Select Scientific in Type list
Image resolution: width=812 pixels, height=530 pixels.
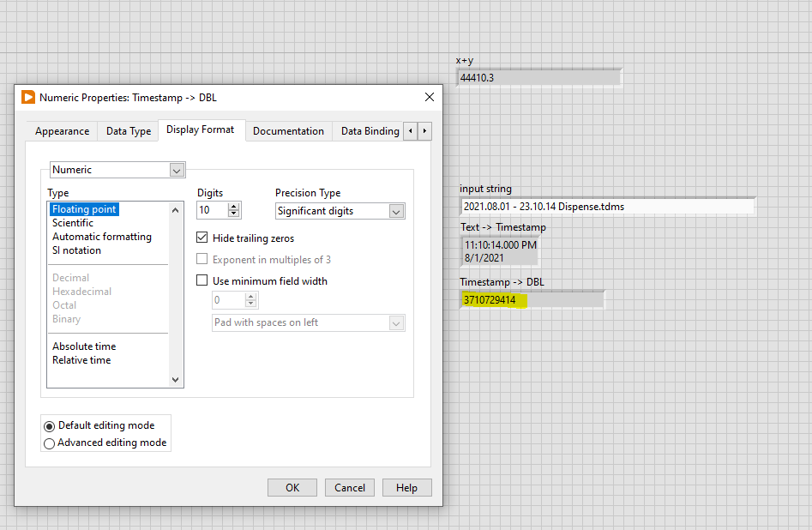tap(73, 223)
